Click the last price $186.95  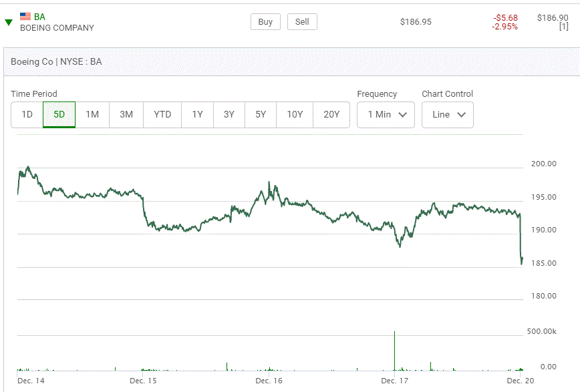[416, 22]
